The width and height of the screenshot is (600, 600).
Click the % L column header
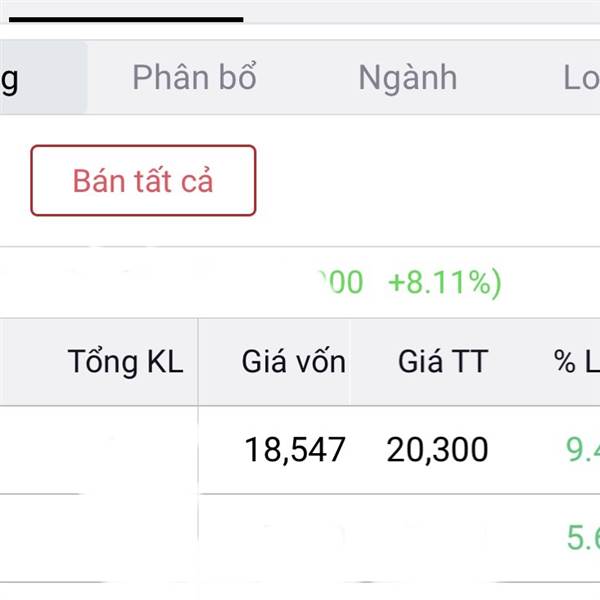click(x=577, y=361)
